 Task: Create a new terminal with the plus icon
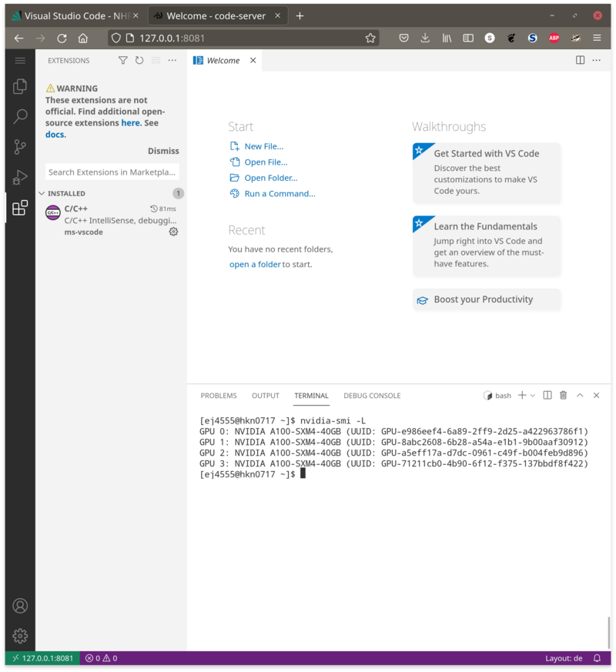click(523, 395)
